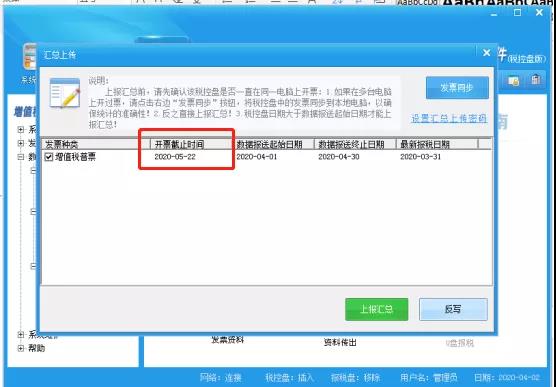Screen dimensions: 556x387
Task: Click the 发票种类 column header
Action: (x=95, y=144)
